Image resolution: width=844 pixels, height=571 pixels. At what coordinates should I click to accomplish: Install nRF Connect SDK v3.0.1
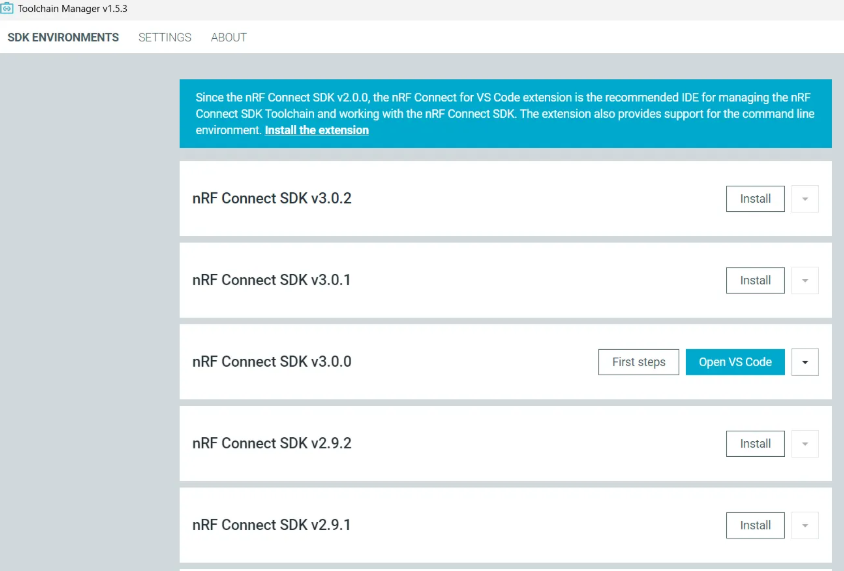pos(755,281)
